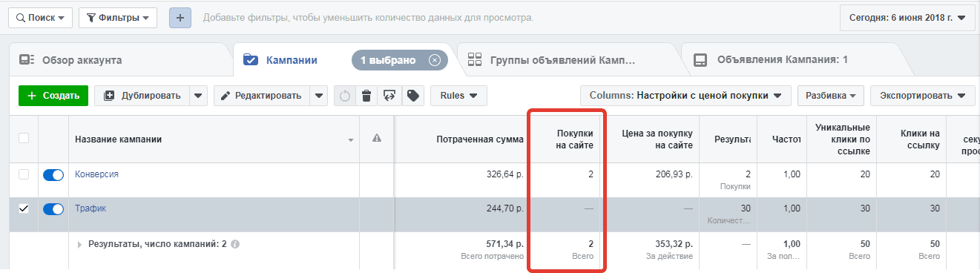Click the green Создать button
This screenshot has width=980, height=273.
pyautogui.click(x=53, y=96)
